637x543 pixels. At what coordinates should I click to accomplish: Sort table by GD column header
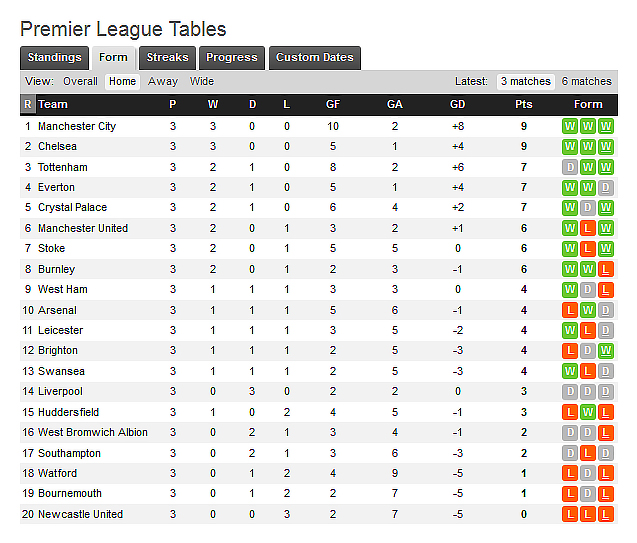pyautogui.click(x=458, y=104)
